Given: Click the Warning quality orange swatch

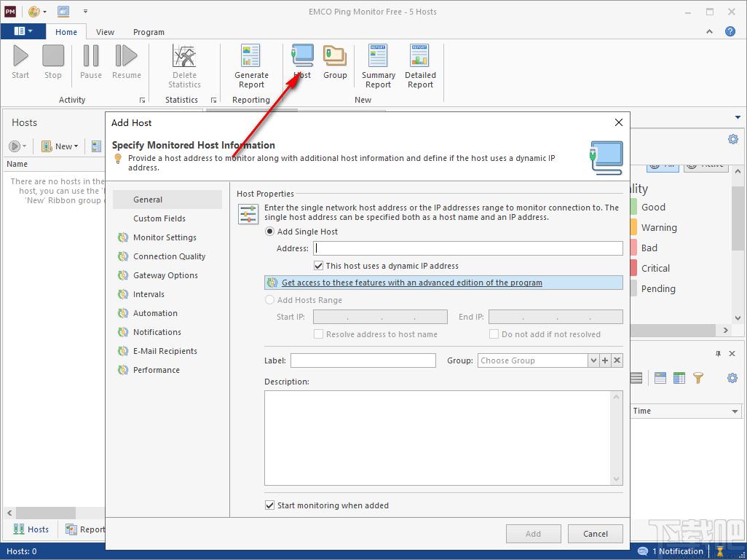Looking at the screenshot, I should click(x=633, y=227).
